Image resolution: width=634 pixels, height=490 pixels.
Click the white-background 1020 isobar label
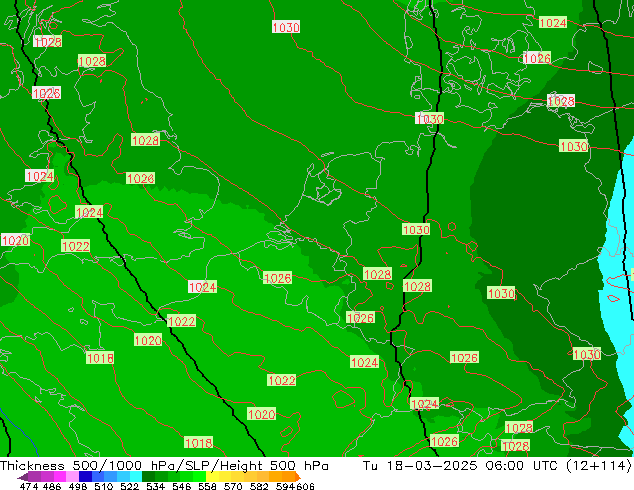tap(15, 240)
